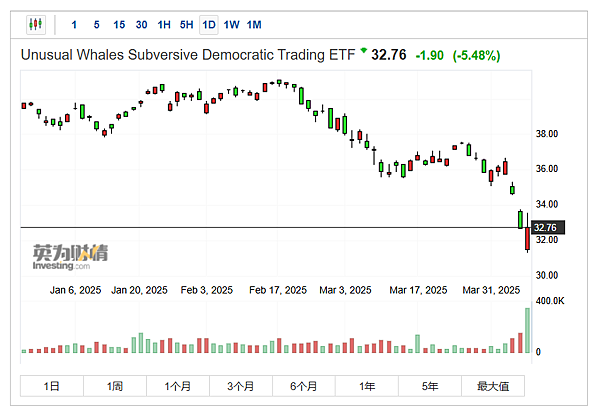
Task: Click the Mar 3, 2025 date label
Action: click(345, 290)
